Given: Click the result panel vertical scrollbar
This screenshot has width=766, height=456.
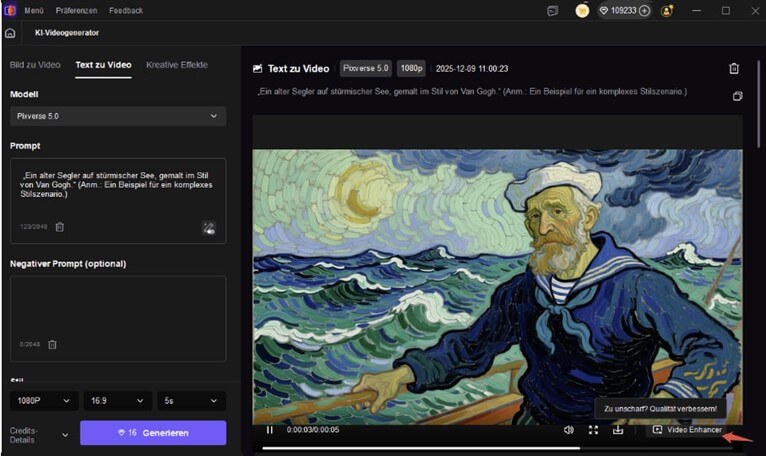Looking at the screenshot, I should pos(758,103).
